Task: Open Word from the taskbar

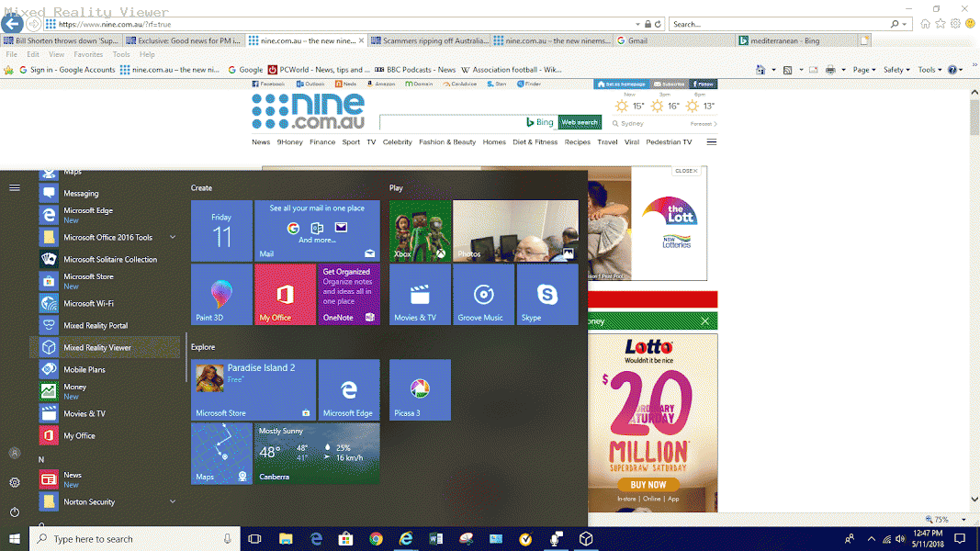Action: [x=435, y=538]
